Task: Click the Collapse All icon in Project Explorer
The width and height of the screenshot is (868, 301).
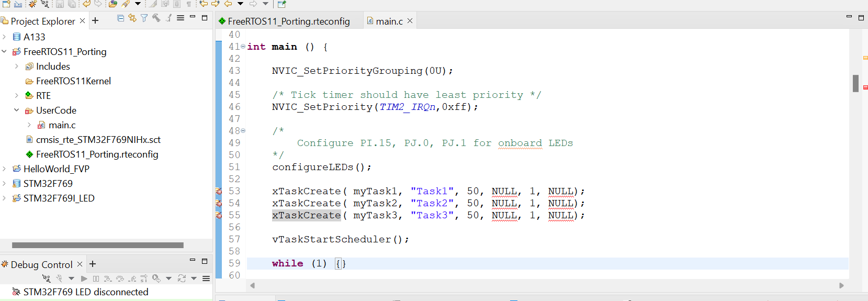Action: coord(121,18)
